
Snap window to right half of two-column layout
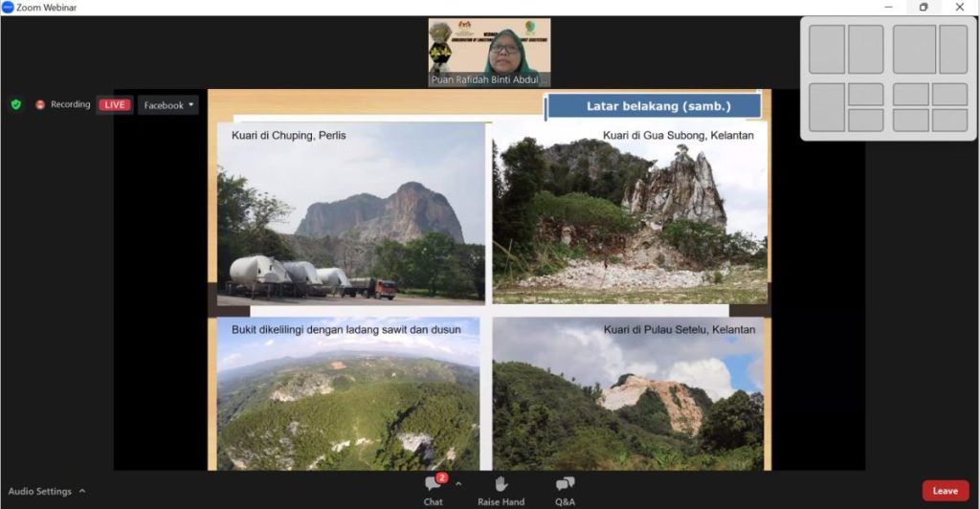coord(865,50)
